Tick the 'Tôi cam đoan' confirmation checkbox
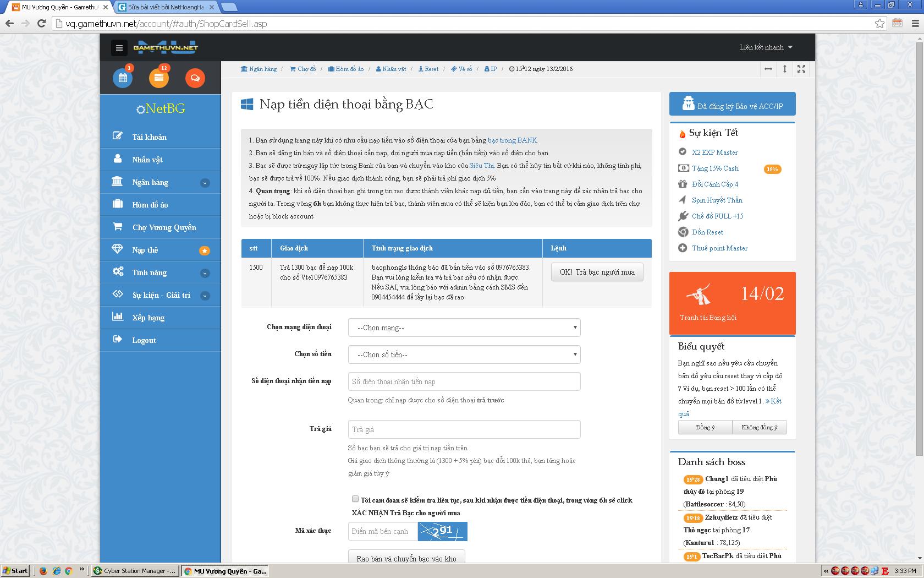Image resolution: width=924 pixels, height=578 pixels. (x=355, y=499)
